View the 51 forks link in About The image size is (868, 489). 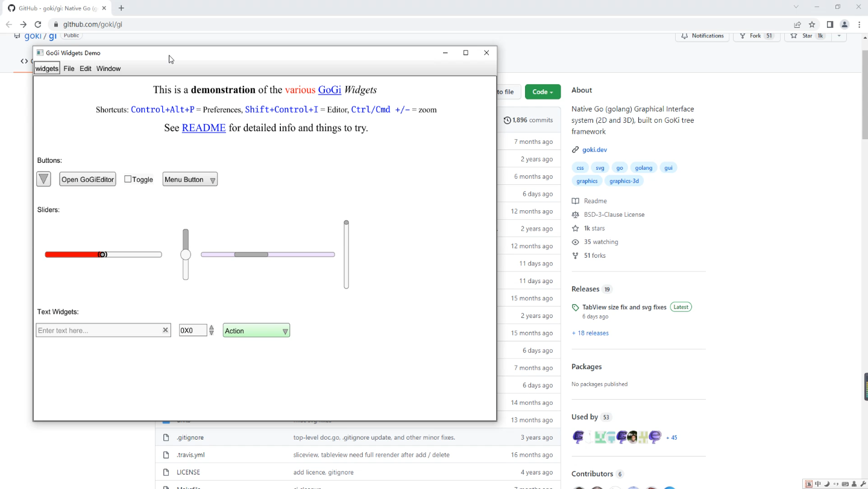coord(589,256)
